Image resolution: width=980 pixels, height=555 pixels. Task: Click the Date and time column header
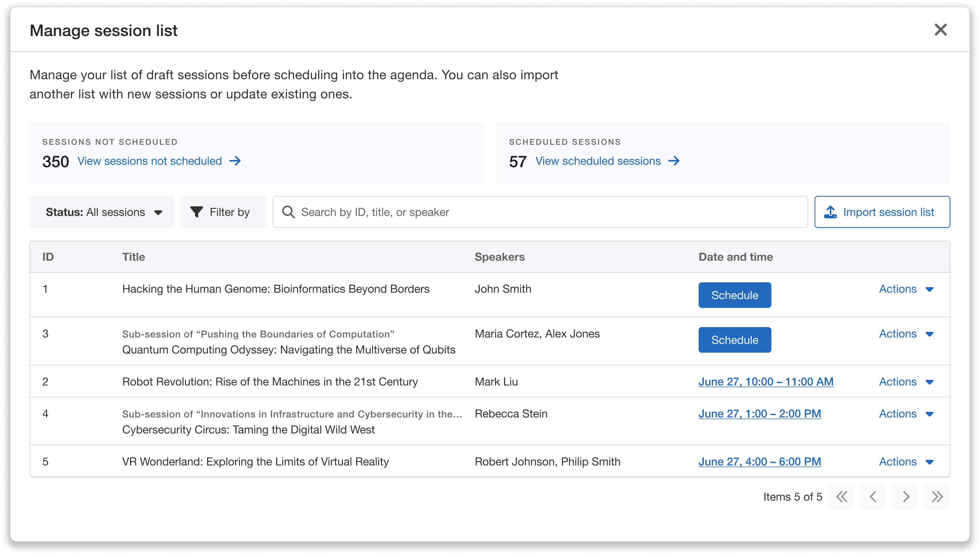(736, 257)
